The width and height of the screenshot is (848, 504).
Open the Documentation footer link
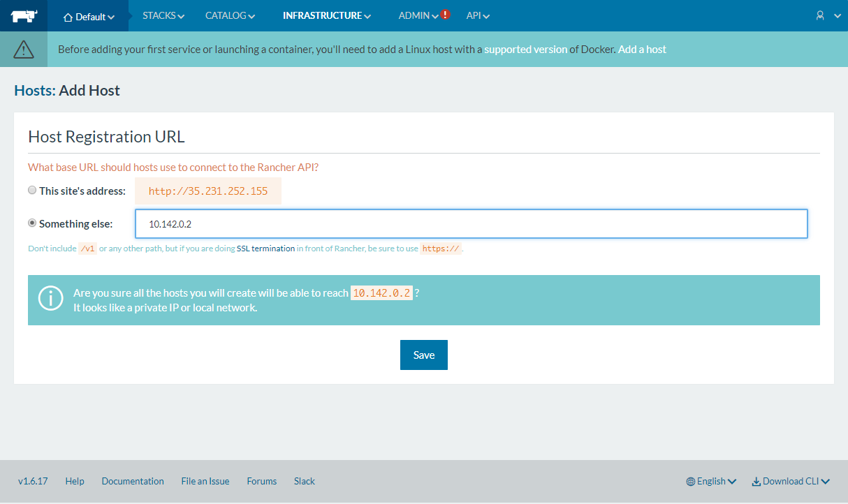point(133,481)
